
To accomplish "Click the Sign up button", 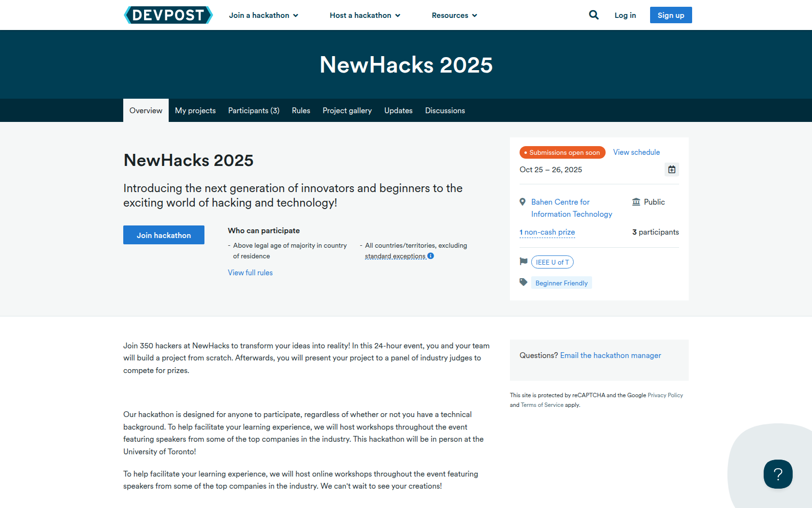I will 670,15.
